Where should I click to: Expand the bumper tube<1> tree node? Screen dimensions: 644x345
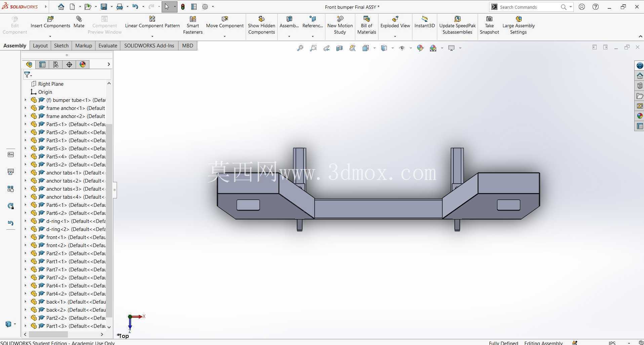26,100
